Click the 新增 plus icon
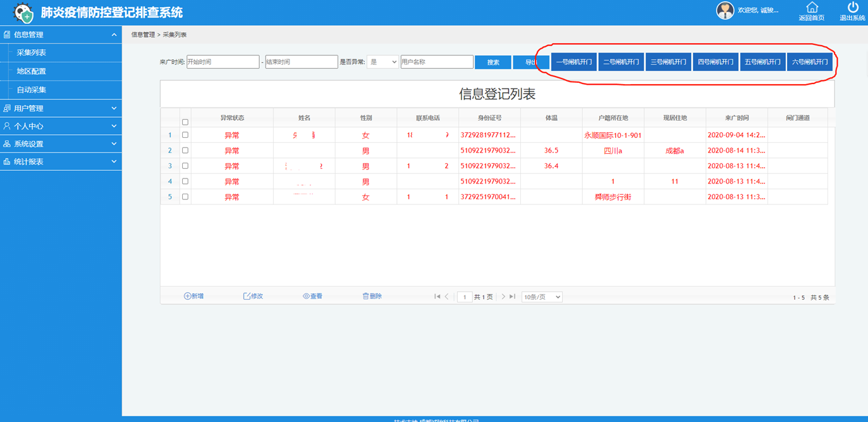The image size is (868, 422). coord(187,296)
